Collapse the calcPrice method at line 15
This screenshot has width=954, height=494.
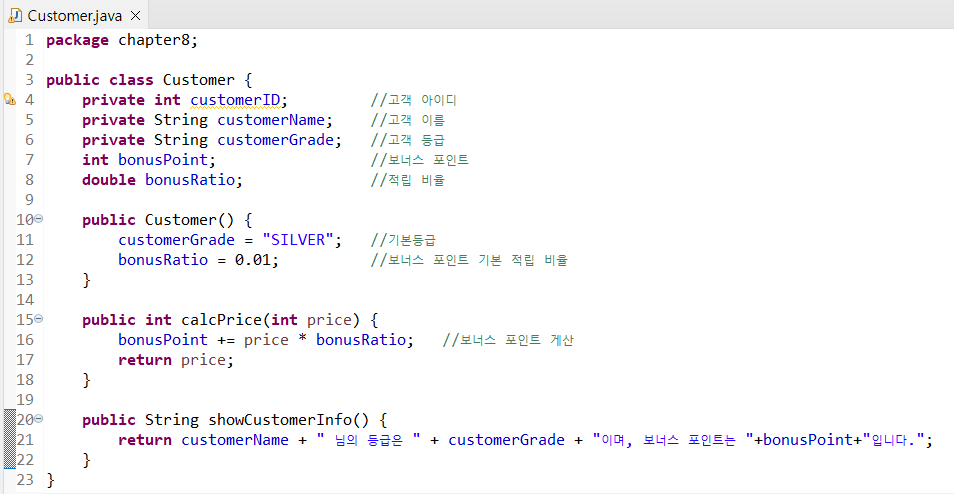click(x=39, y=319)
